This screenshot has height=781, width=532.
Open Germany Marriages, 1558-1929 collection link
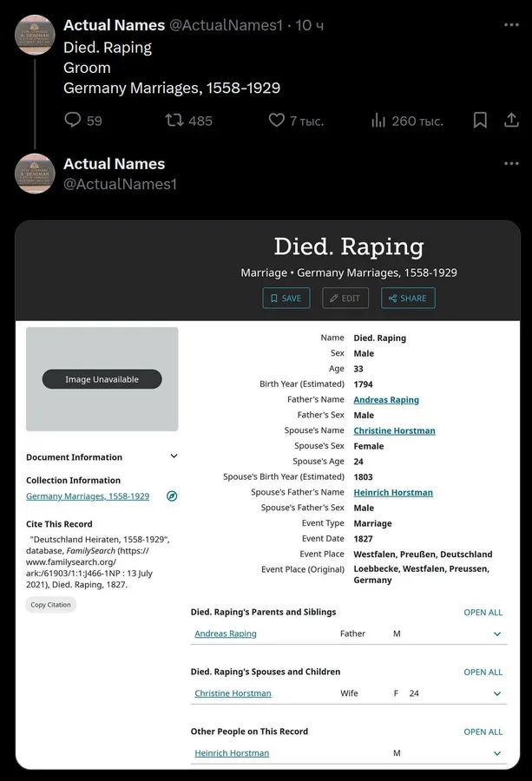[x=88, y=496]
